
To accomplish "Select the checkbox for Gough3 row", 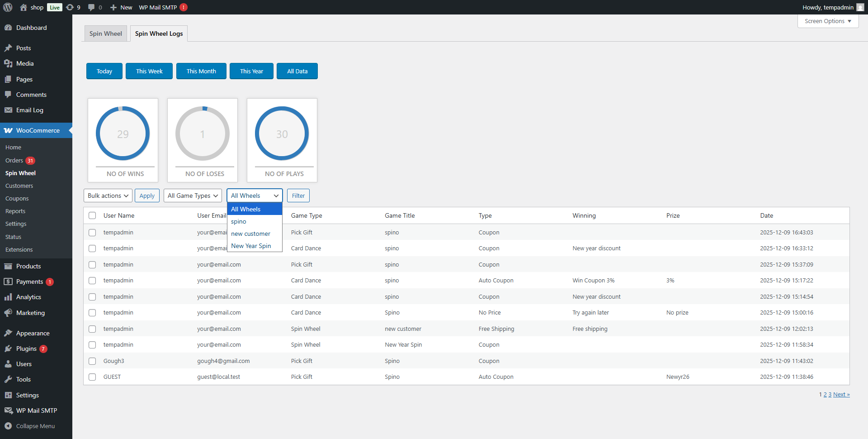I will pos(92,361).
